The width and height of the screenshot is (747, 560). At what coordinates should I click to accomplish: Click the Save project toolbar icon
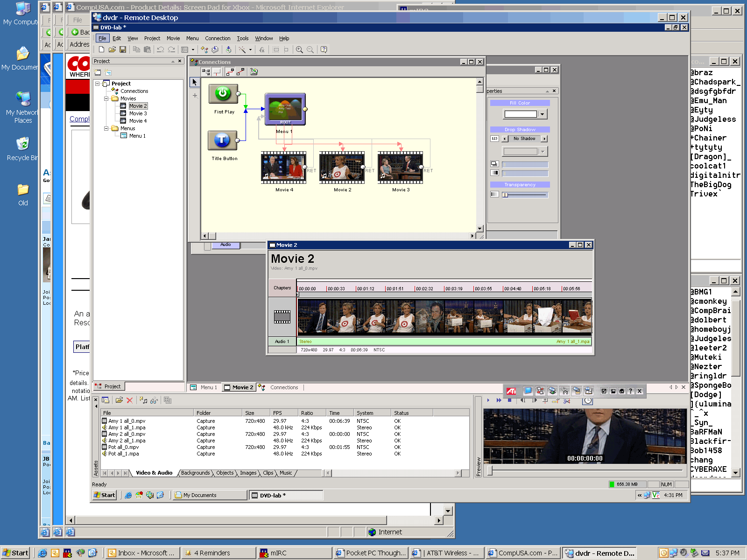click(123, 49)
